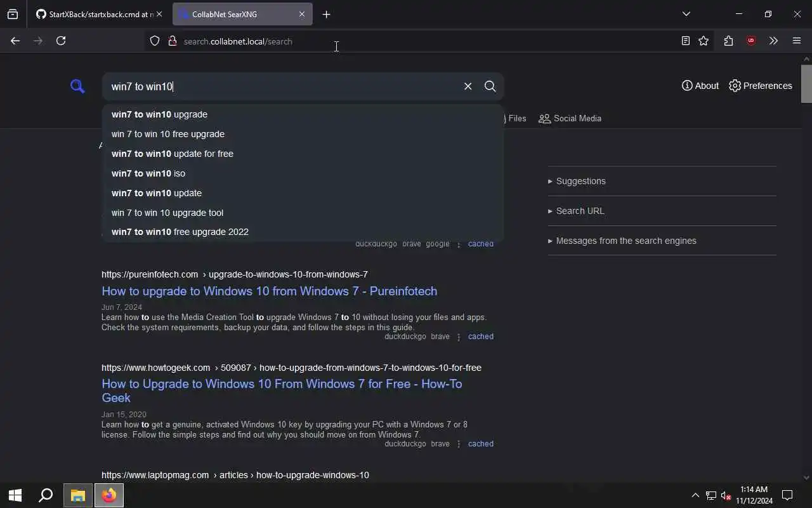Viewport: 812px width, 508px height.
Task: Choose suggestion "win7 to win10 free upgrade 2022"
Action: tap(303, 232)
